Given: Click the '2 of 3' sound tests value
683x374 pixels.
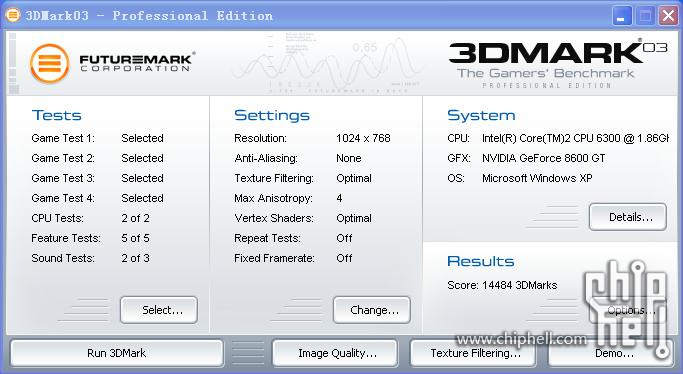Looking at the screenshot, I should tap(135, 259).
